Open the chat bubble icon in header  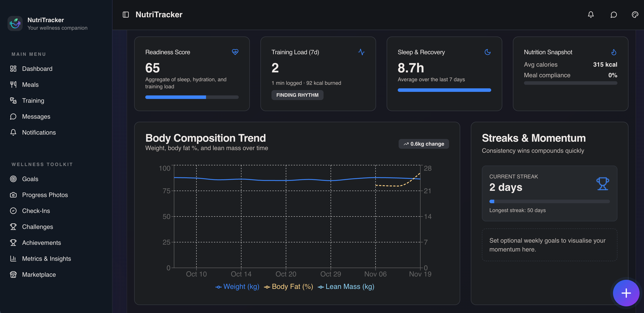(613, 14)
